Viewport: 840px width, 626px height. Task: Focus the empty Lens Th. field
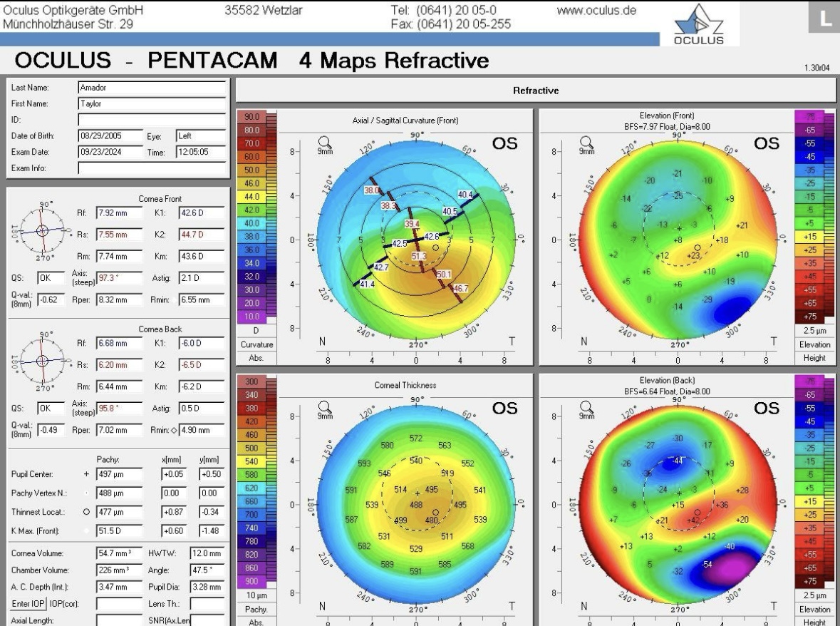tap(207, 603)
